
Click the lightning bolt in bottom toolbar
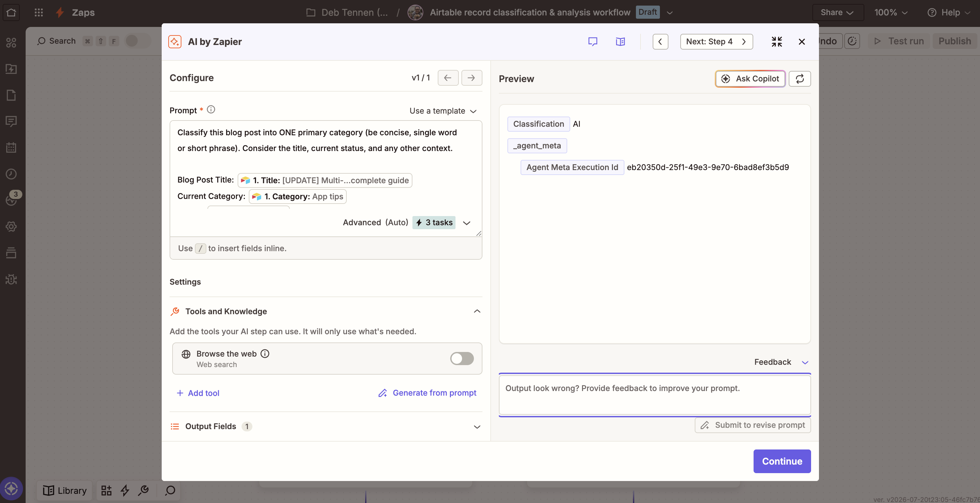coord(125,491)
